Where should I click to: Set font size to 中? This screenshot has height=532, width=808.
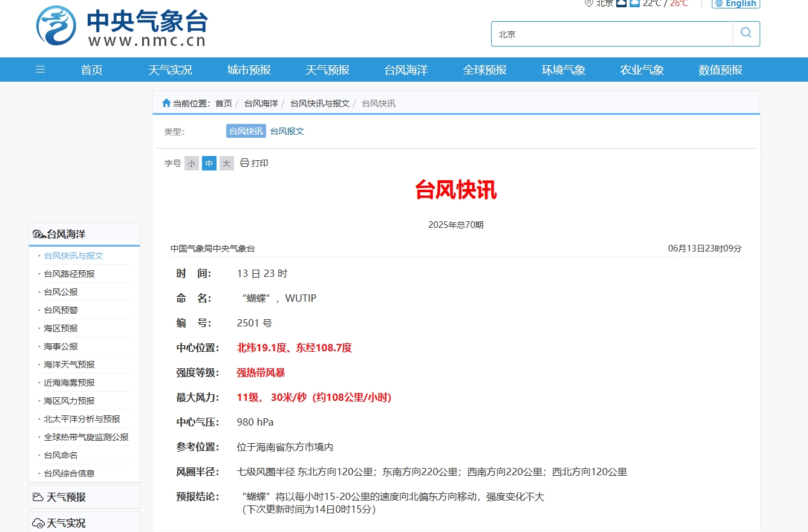(209, 163)
